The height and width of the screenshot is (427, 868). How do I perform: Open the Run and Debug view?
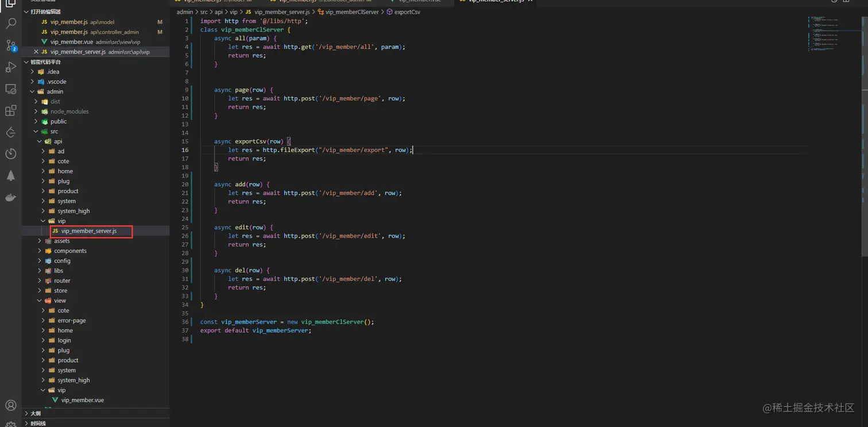(x=10, y=67)
